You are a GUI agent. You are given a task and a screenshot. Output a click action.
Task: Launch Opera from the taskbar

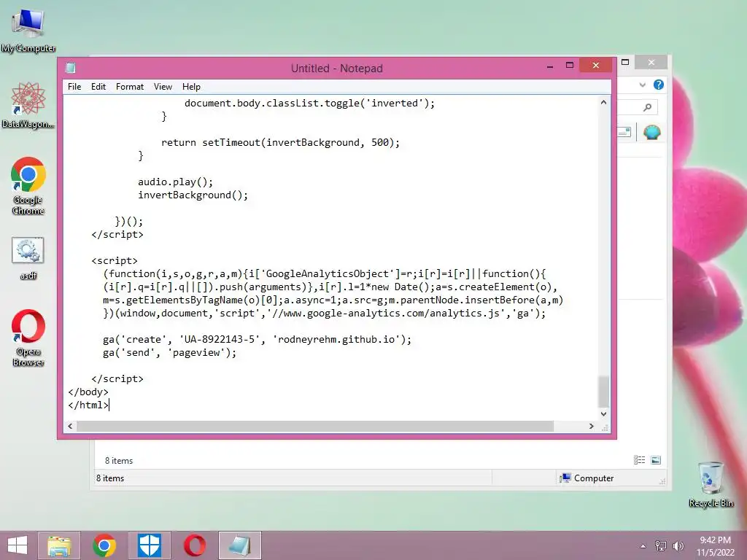194,545
